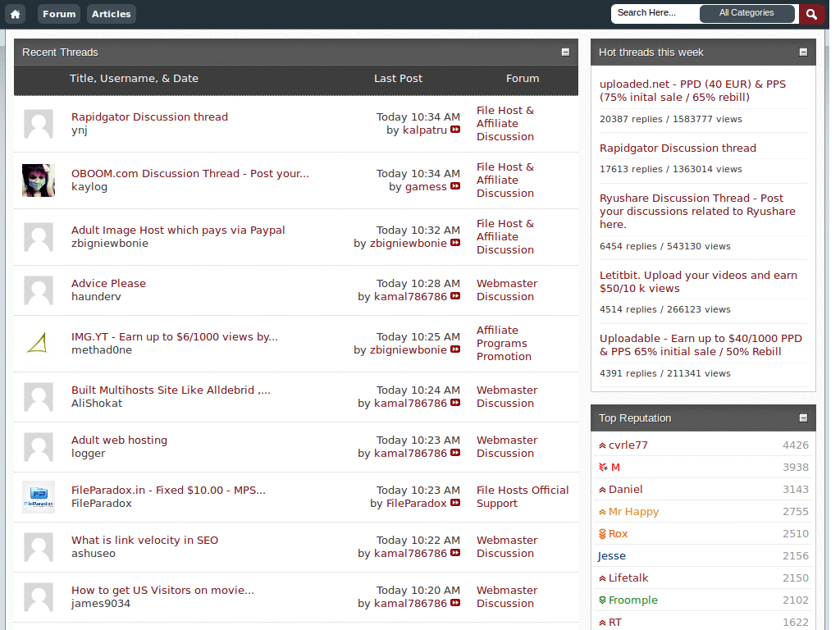840x630 pixels.
Task: Open the Forum menu
Action: click(x=59, y=14)
